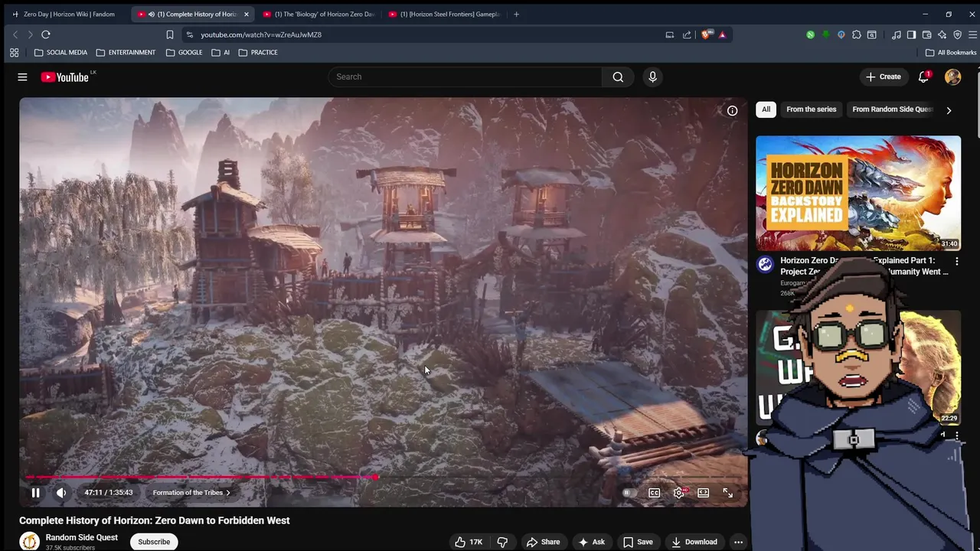
Task: Open the browser main menu
Action: click(972, 34)
